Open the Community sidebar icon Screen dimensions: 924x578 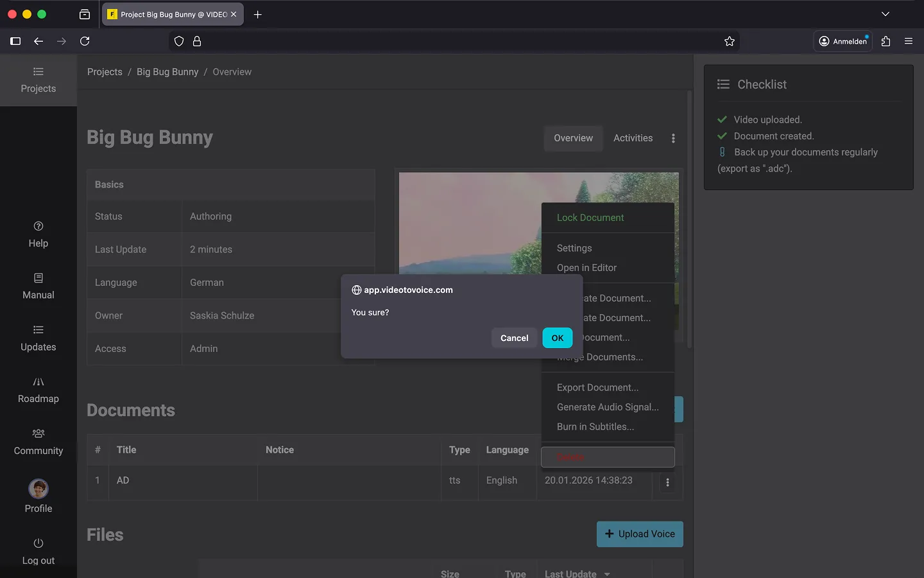38,433
